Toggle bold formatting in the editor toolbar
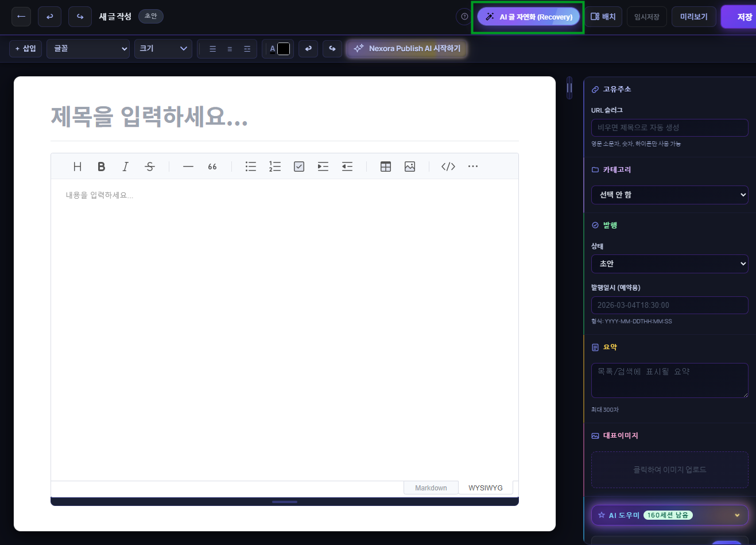Image resolution: width=756 pixels, height=545 pixels. (101, 167)
